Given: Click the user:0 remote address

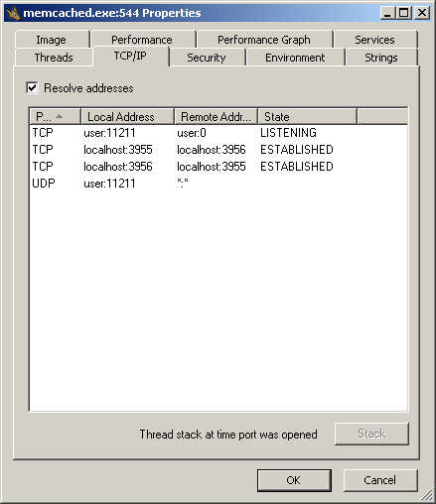Looking at the screenshot, I should click(192, 133).
